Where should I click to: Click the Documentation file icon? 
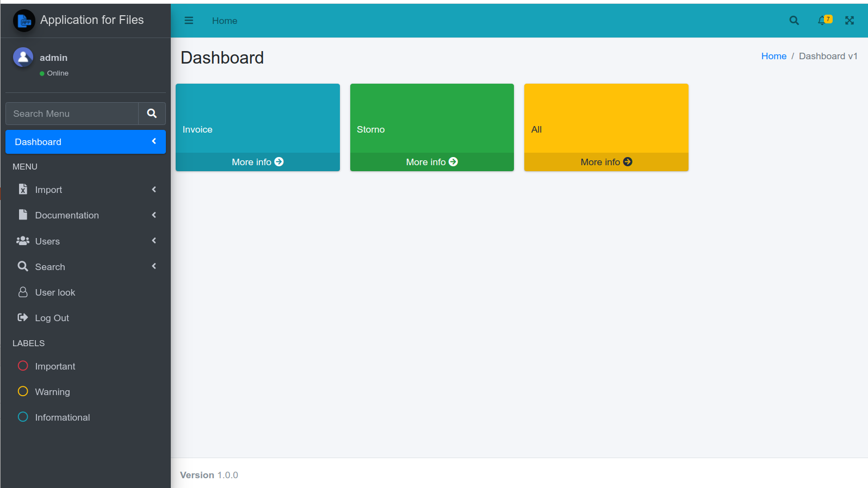(x=23, y=215)
